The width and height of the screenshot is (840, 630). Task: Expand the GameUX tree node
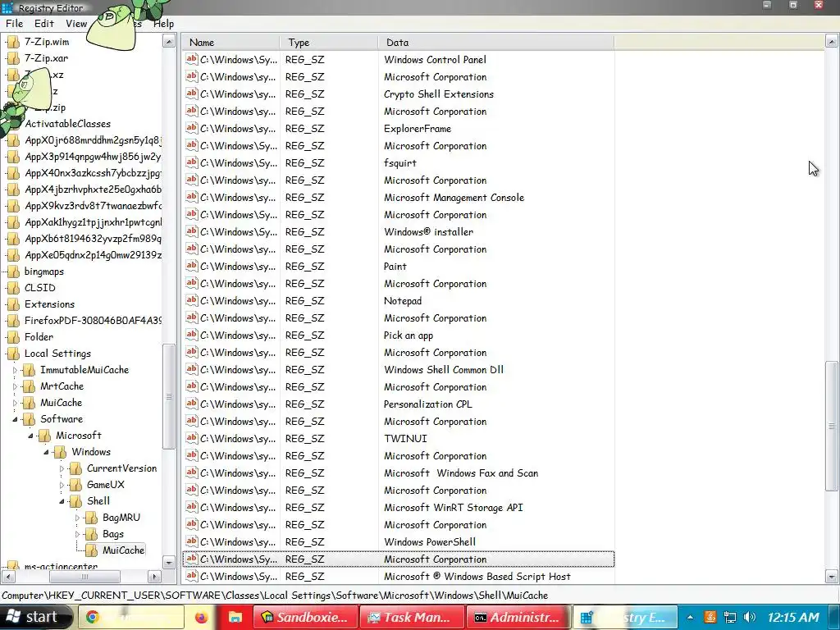point(62,485)
